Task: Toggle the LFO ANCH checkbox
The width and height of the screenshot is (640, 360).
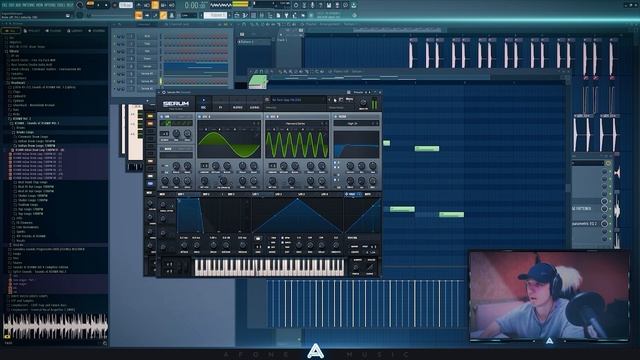Action: 282,242
